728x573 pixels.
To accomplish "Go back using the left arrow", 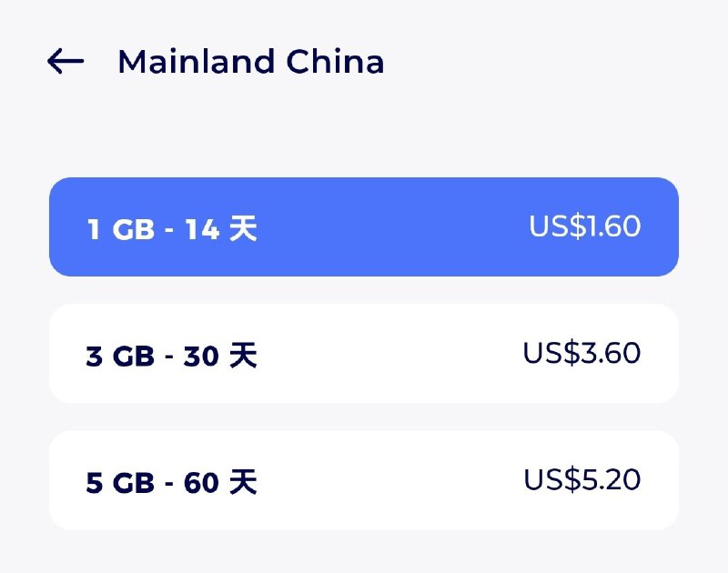I will point(66,62).
